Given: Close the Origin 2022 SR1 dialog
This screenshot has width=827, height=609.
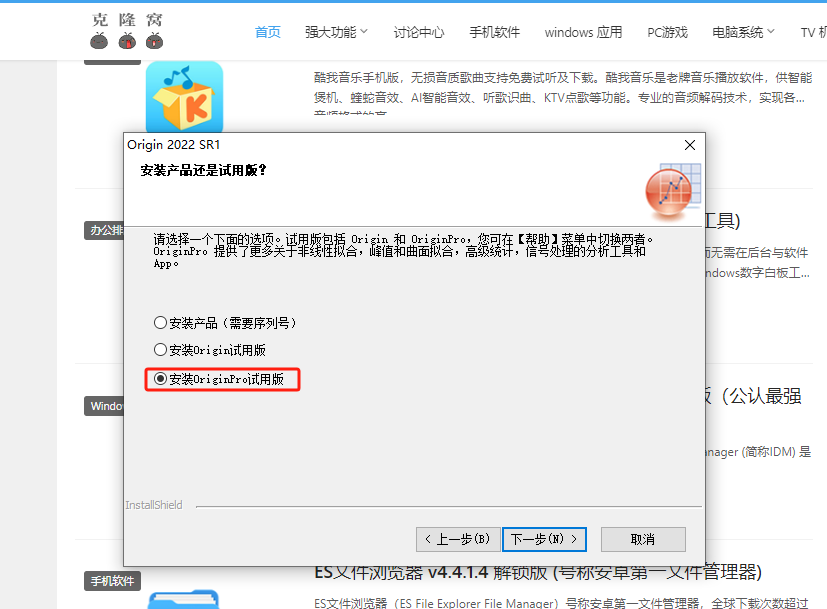Looking at the screenshot, I should click(689, 145).
